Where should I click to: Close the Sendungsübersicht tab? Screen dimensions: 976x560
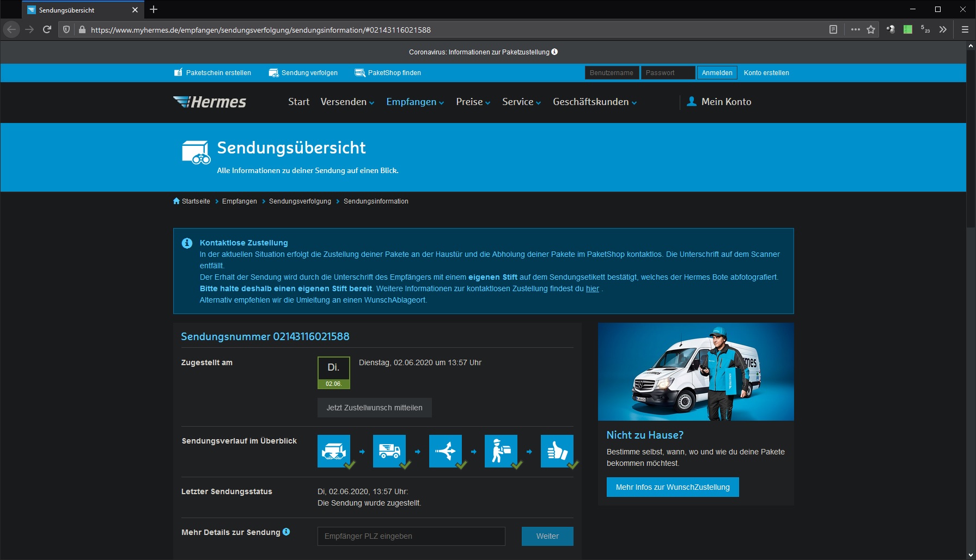pyautogui.click(x=135, y=10)
